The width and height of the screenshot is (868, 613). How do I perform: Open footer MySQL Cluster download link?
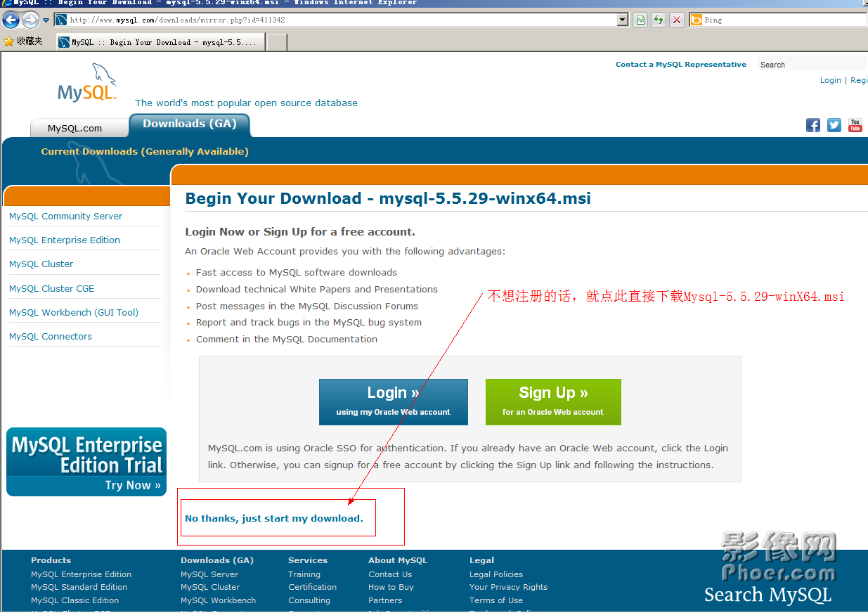point(210,587)
